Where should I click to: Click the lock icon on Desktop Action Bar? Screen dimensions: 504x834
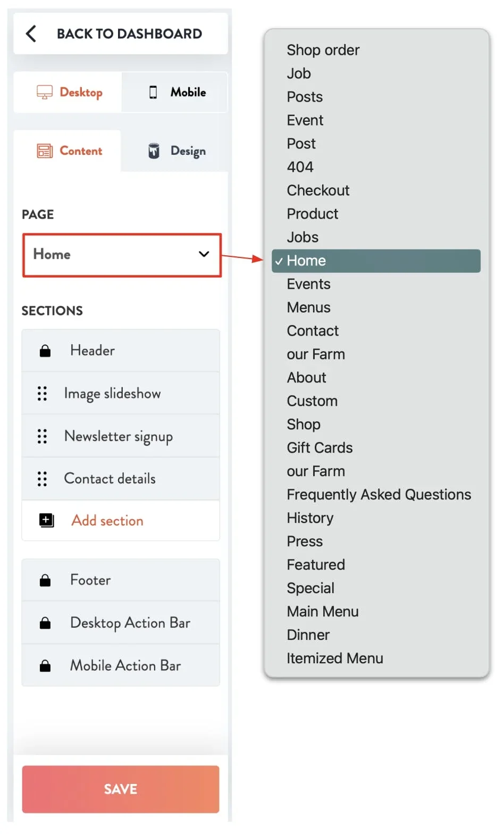click(x=45, y=623)
